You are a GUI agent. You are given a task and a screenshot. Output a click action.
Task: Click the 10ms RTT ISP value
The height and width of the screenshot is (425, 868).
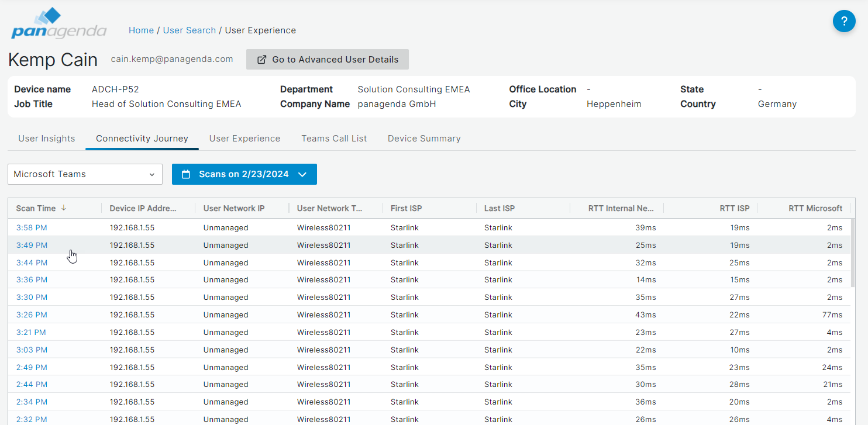[739, 350]
